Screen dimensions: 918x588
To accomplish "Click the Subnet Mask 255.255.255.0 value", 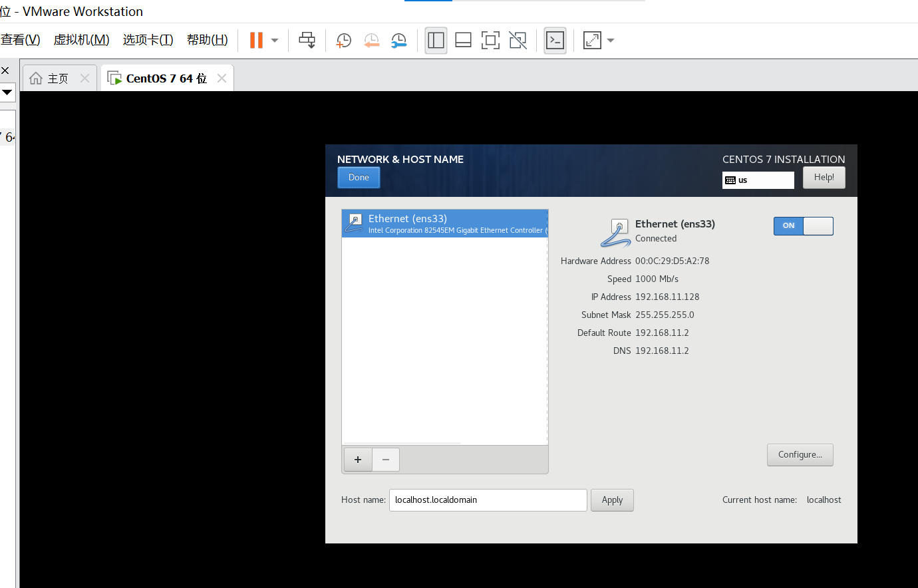I will click(x=665, y=315).
